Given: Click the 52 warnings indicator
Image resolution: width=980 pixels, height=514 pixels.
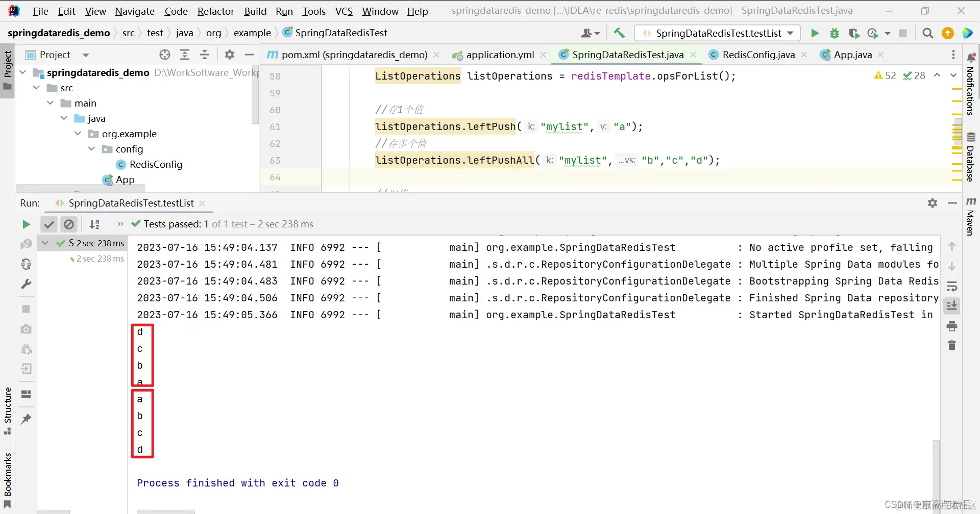Looking at the screenshot, I should pyautogui.click(x=885, y=75).
